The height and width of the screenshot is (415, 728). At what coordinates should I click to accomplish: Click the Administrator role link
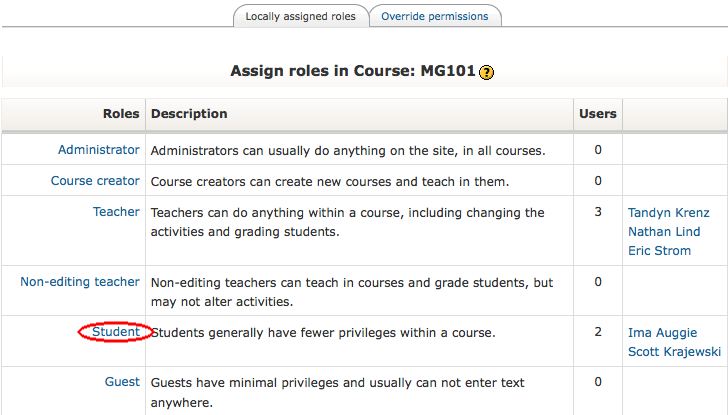pyautogui.click(x=98, y=150)
